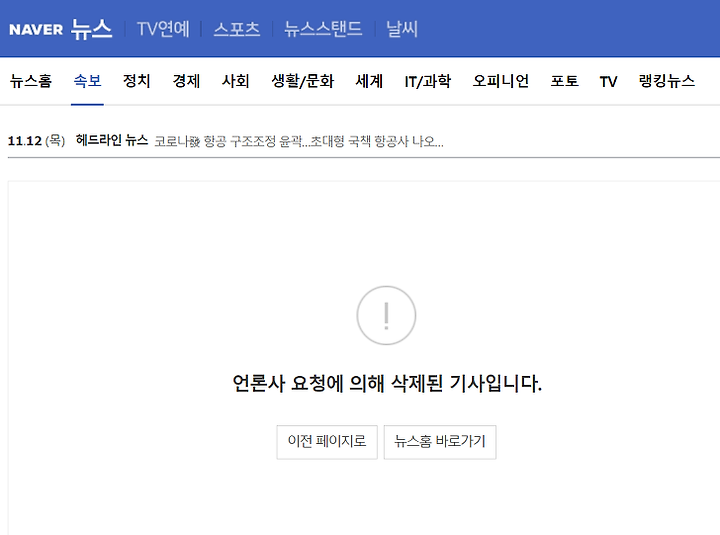Open the 생활/문화 tab
This screenshot has width=720, height=535.
pyautogui.click(x=303, y=81)
